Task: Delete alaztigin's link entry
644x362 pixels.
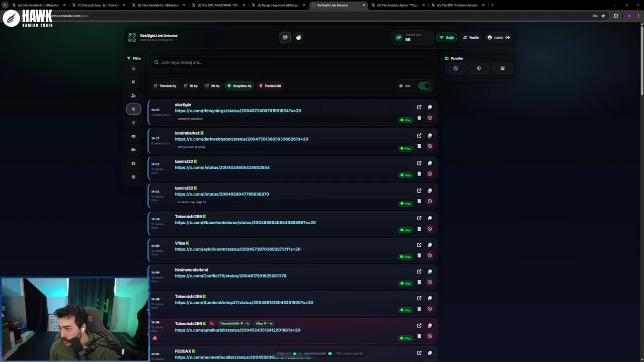Action: click(419, 118)
